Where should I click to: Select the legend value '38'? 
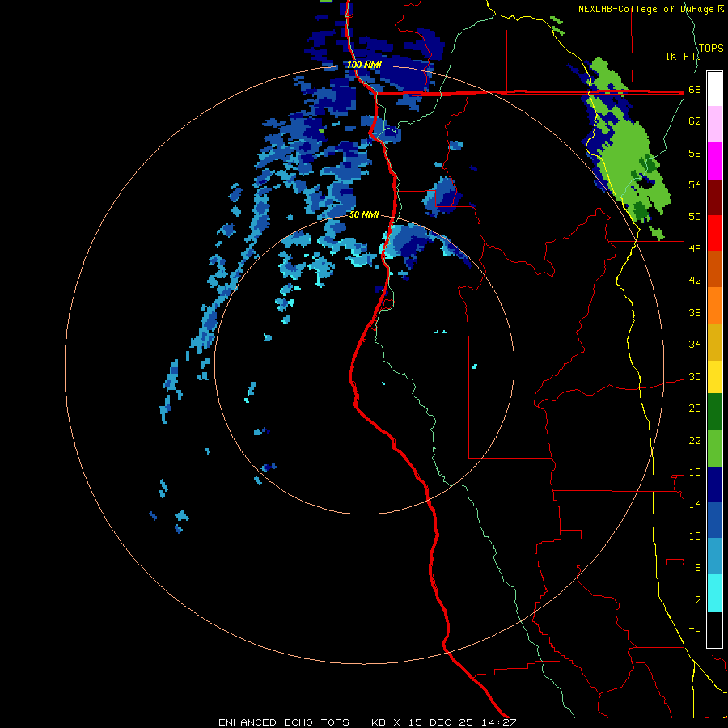pyautogui.click(x=695, y=312)
